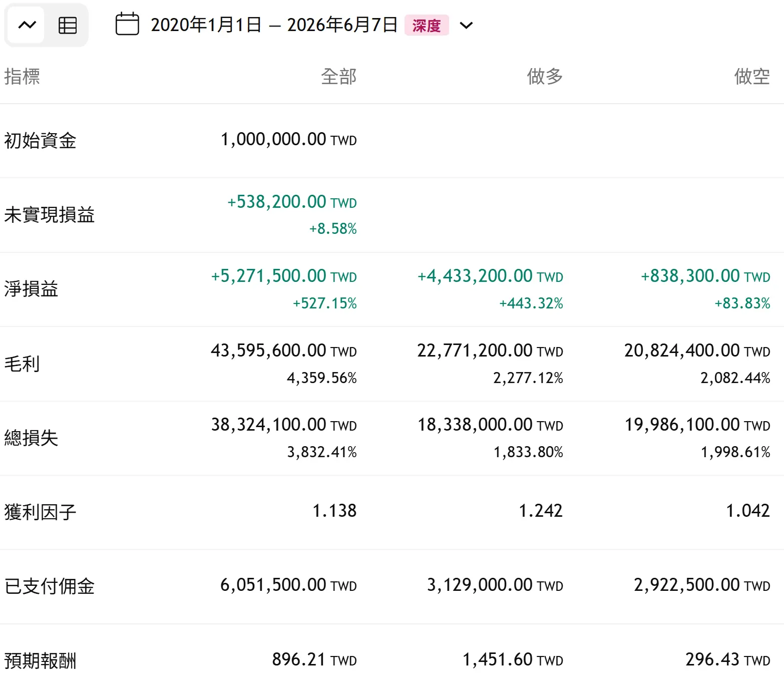This screenshot has height=682, width=784.
Task: Click the 已支付佣金 row label
Action: pos(50,586)
